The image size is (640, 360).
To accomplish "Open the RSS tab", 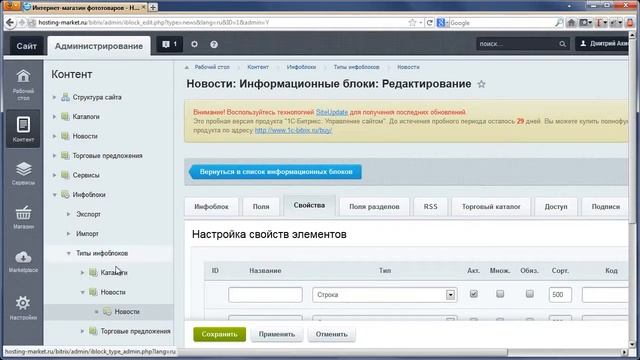I will (431, 207).
